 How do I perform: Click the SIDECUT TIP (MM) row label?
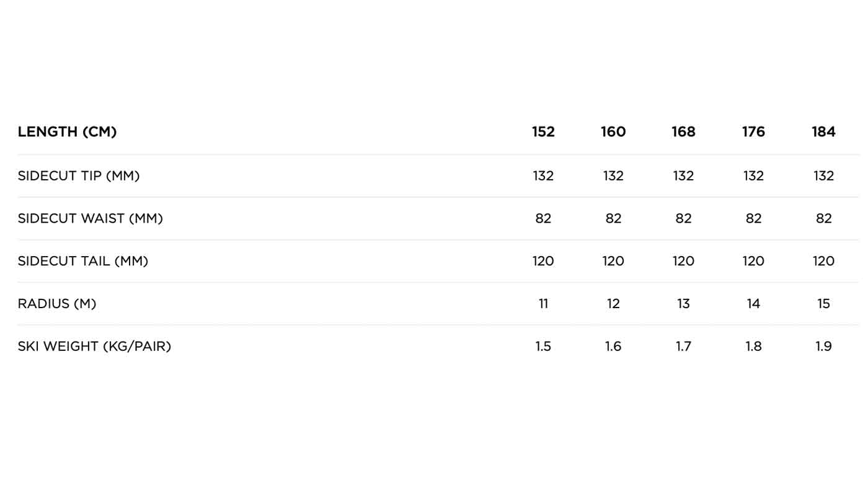tap(79, 176)
